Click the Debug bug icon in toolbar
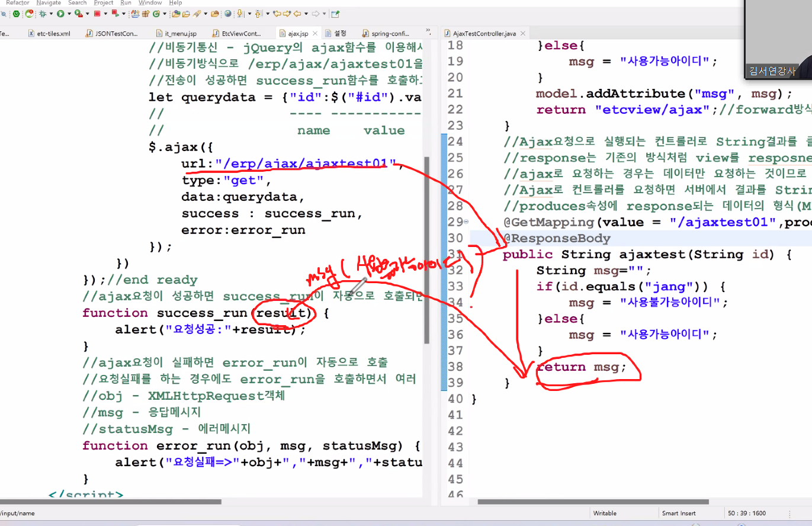The image size is (812, 526). point(43,13)
